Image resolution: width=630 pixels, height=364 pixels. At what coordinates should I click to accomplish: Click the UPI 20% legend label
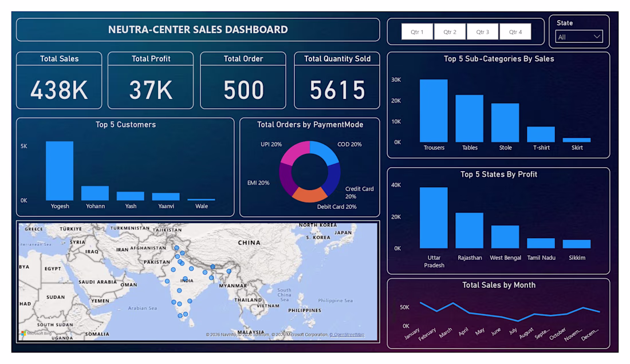click(x=271, y=144)
